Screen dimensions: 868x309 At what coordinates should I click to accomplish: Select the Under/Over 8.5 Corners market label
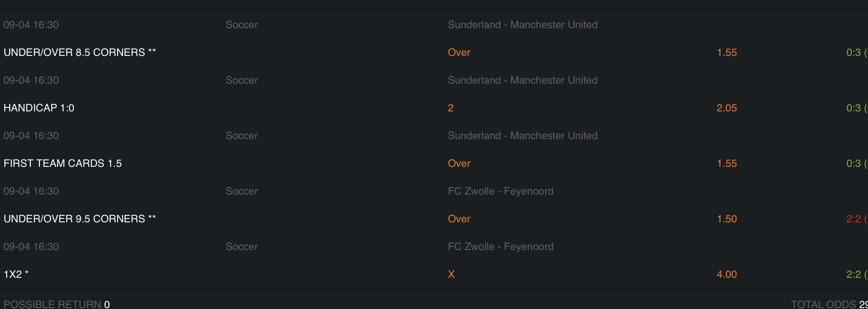coord(79,52)
